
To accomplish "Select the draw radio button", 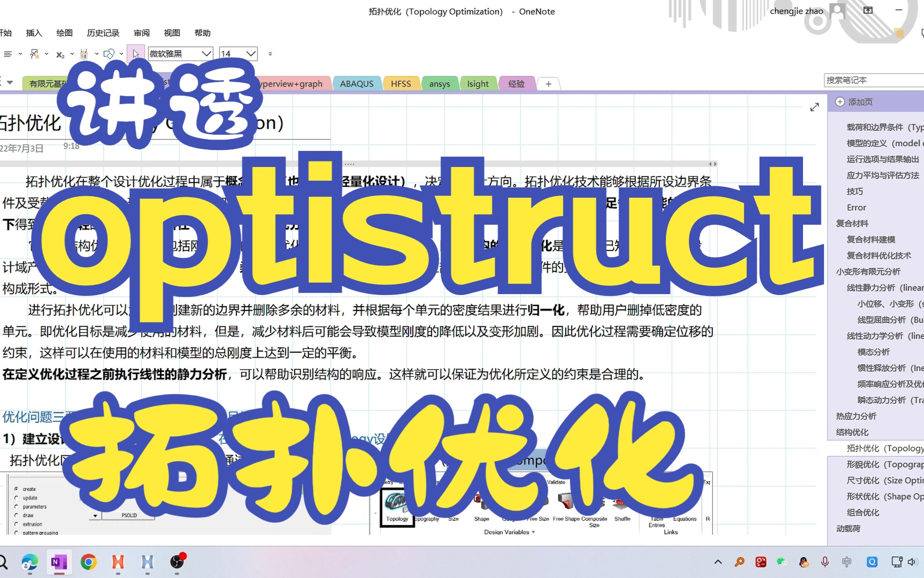I will coord(16,515).
